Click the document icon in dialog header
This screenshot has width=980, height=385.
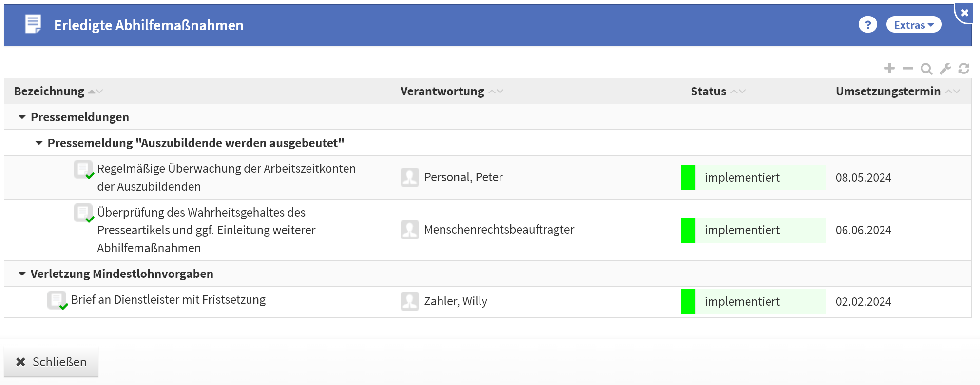(33, 24)
